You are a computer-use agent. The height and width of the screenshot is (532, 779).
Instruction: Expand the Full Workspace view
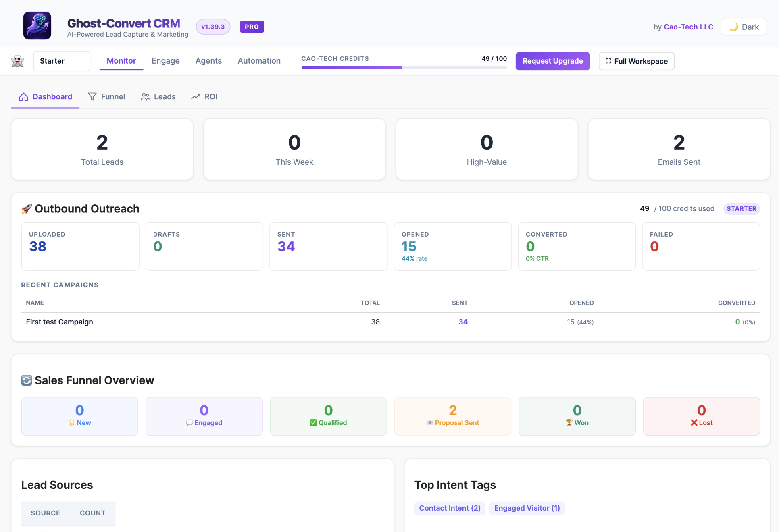pyautogui.click(x=636, y=61)
